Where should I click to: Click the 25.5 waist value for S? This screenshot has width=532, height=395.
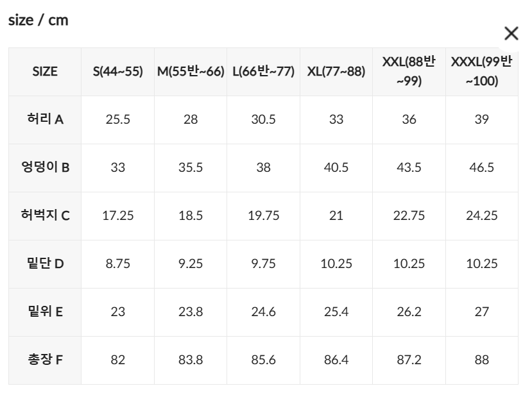117,119
